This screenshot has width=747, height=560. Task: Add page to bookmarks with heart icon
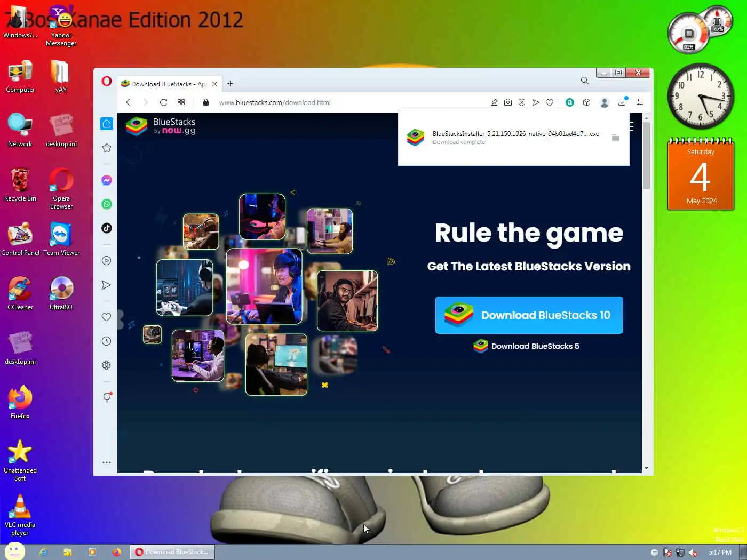(550, 102)
